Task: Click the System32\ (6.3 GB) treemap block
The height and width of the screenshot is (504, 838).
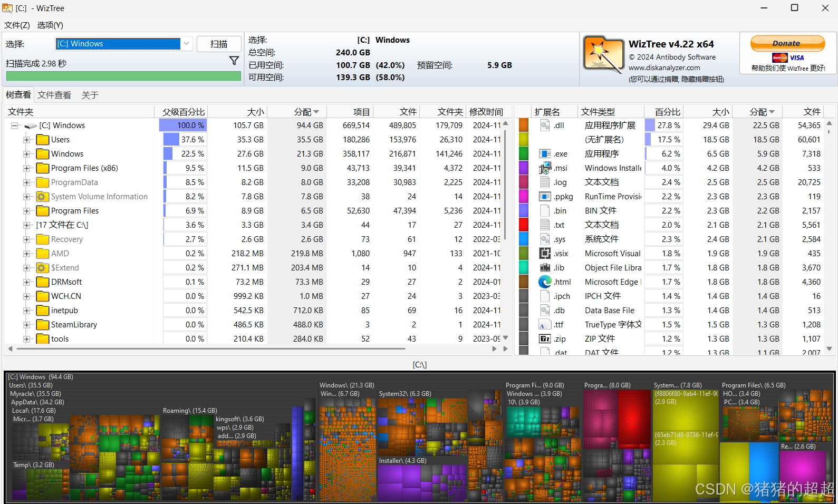Action: [422, 424]
